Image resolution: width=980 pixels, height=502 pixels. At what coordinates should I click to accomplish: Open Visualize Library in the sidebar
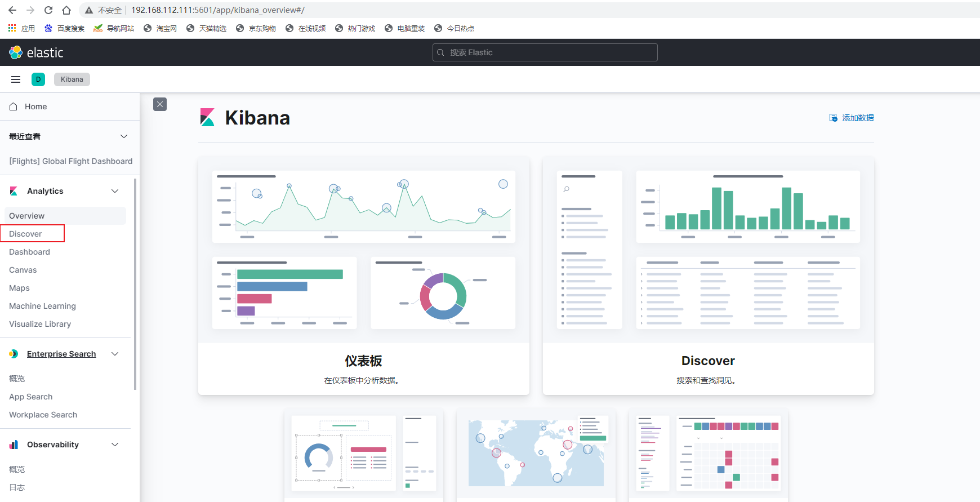click(x=40, y=324)
